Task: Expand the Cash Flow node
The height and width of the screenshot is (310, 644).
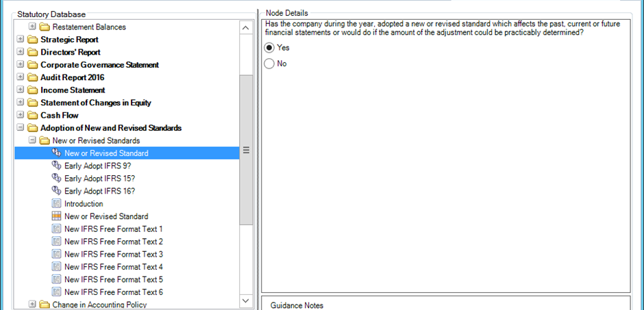Action: pyautogui.click(x=20, y=116)
